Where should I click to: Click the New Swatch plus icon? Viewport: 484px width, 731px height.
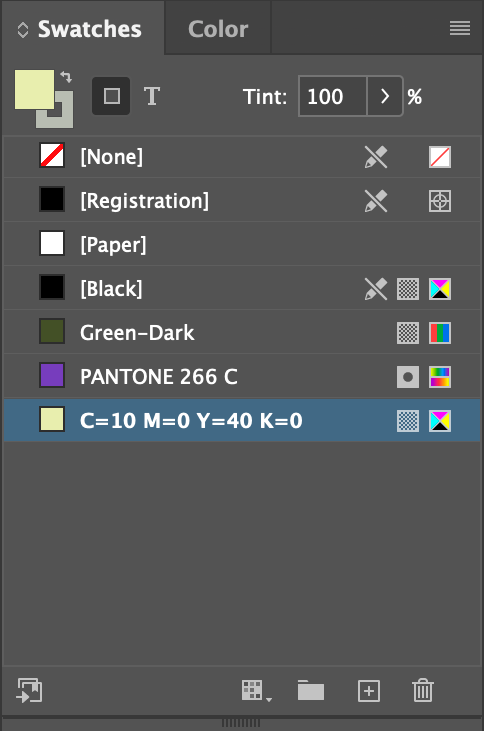click(x=369, y=690)
